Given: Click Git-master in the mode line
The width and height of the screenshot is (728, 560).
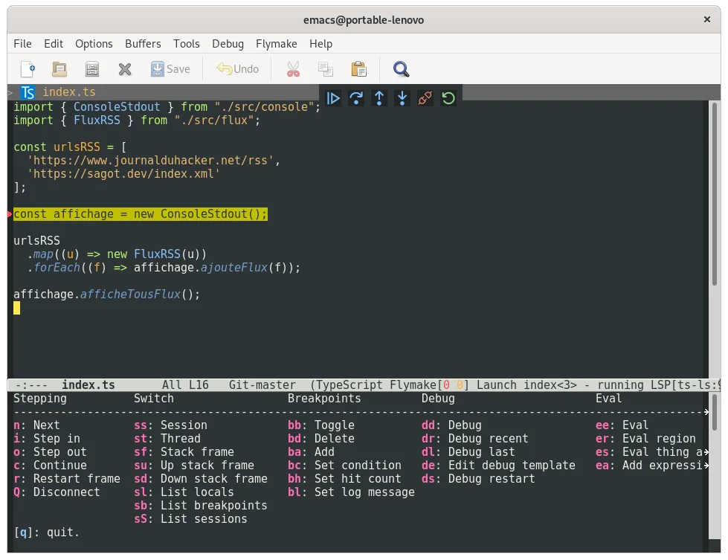Looking at the screenshot, I should [262, 384].
